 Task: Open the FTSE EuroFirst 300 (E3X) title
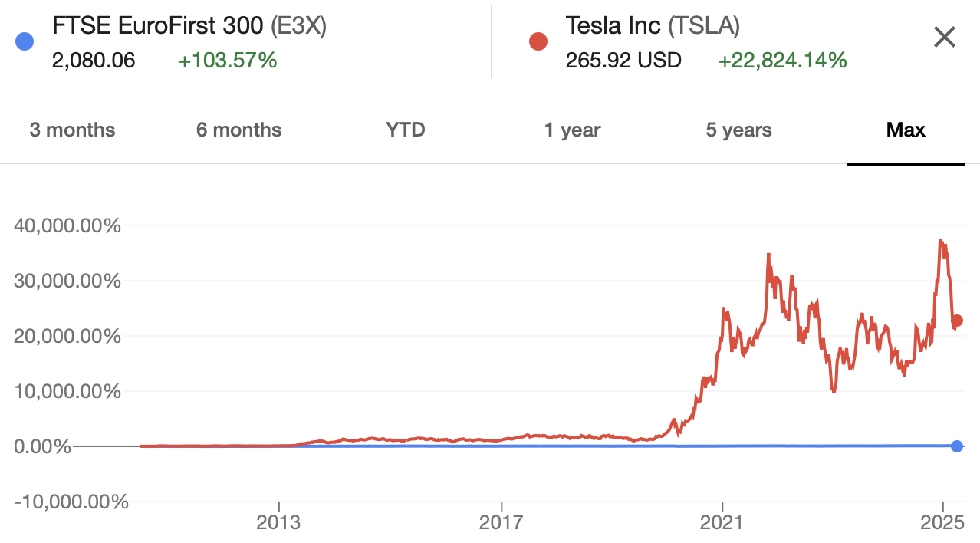[189, 26]
